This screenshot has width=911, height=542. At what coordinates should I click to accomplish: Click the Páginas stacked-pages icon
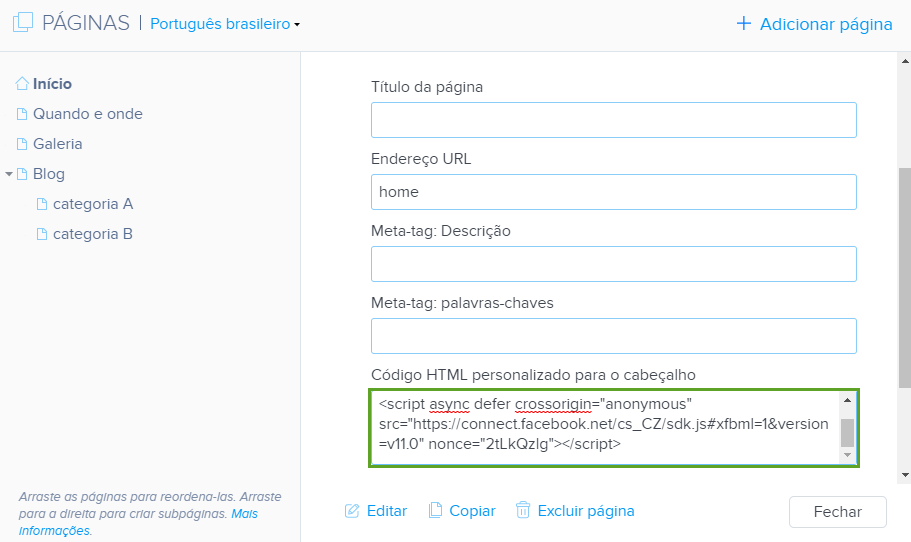click(23, 23)
